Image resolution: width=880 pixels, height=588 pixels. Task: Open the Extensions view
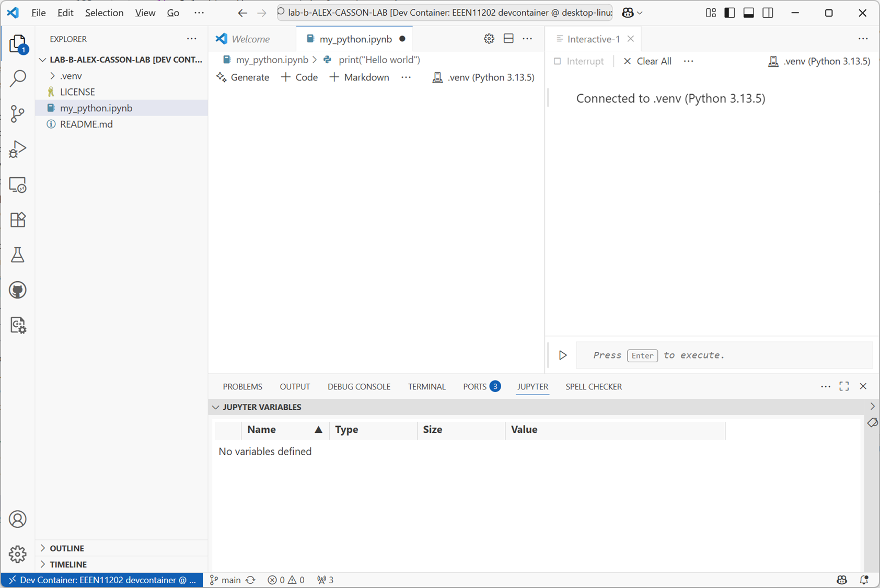[x=18, y=220]
